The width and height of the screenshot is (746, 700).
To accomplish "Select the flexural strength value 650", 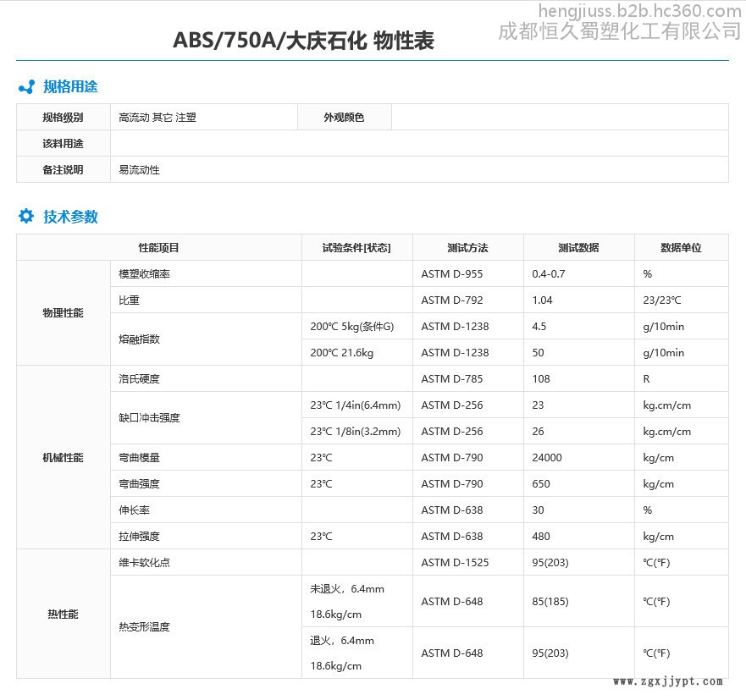I will pos(541,483).
